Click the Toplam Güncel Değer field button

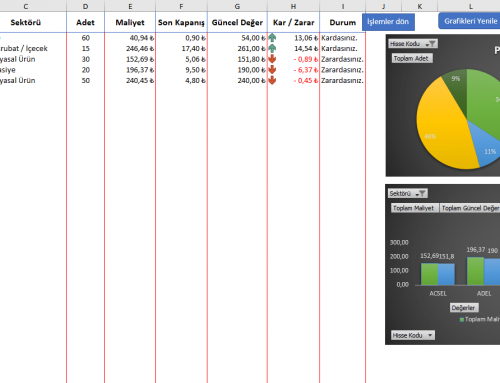(x=470, y=208)
